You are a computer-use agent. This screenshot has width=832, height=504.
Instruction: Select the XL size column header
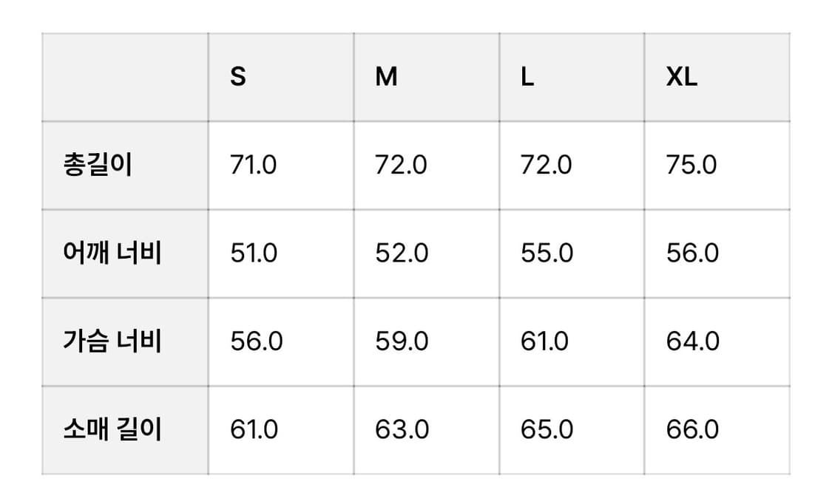point(682,77)
